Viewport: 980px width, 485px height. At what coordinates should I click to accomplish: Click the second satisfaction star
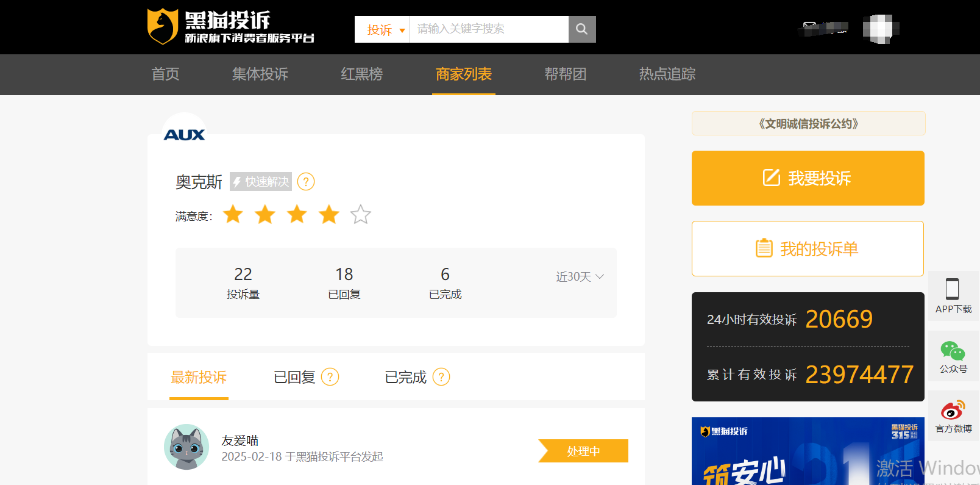tap(265, 215)
